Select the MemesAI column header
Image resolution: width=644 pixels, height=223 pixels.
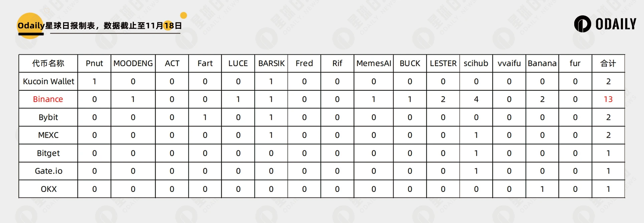[374, 63]
